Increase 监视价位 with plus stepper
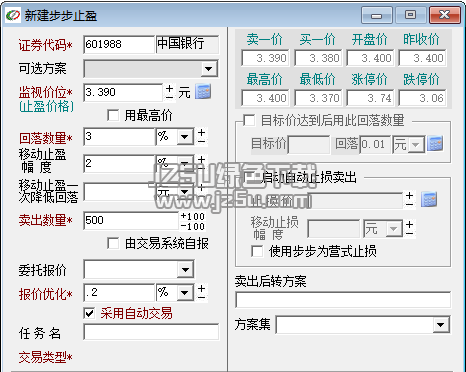466x372 pixels. [170, 88]
